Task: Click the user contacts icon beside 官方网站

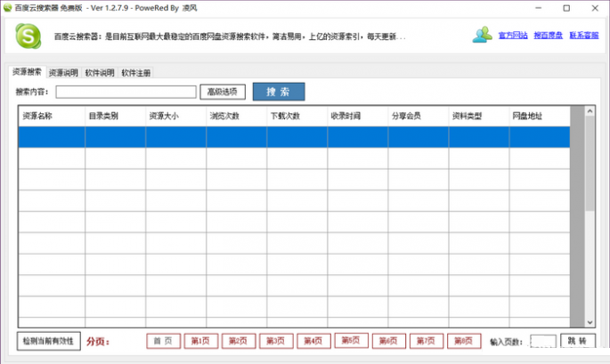Action: [483, 36]
